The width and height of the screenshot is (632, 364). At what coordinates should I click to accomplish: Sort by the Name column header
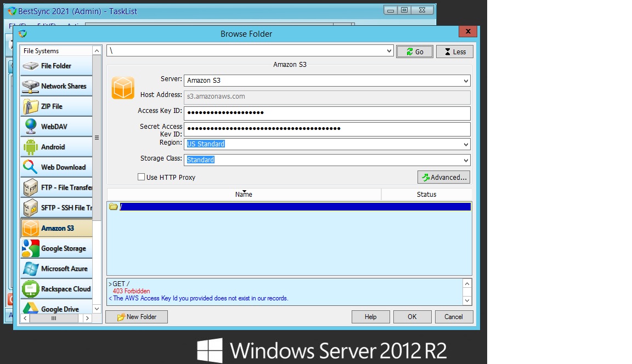(x=244, y=195)
